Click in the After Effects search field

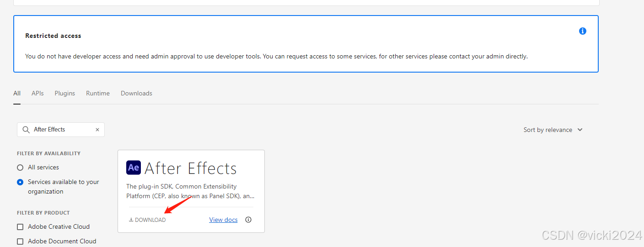pos(61,130)
